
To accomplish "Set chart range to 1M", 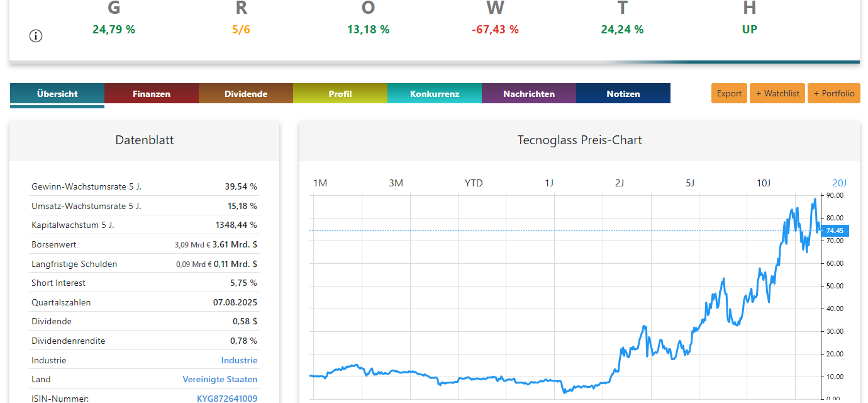I will pos(320,183).
